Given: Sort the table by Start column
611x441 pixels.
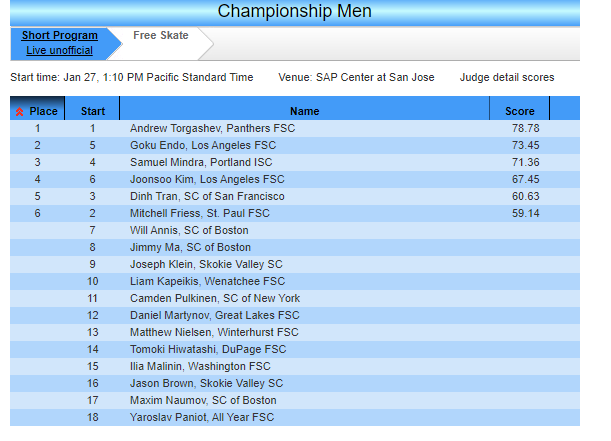Looking at the screenshot, I should (92, 111).
